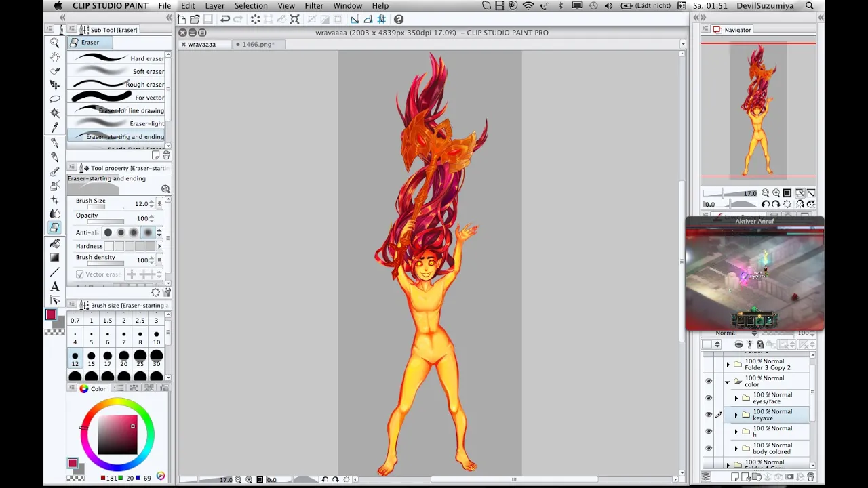The image size is (868, 488).
Task: Expand the eyes/face folder
Action: click(736, 398)
